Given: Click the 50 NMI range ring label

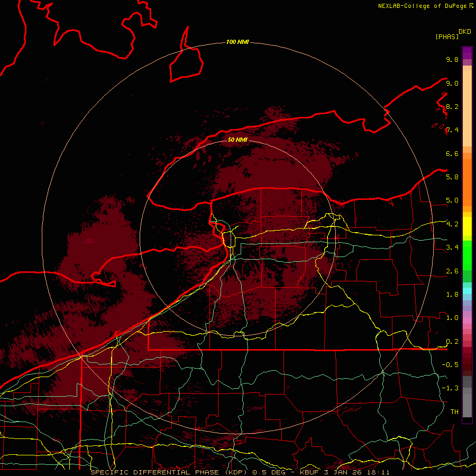Looking at the screenshot, I should tap(237, 140).
